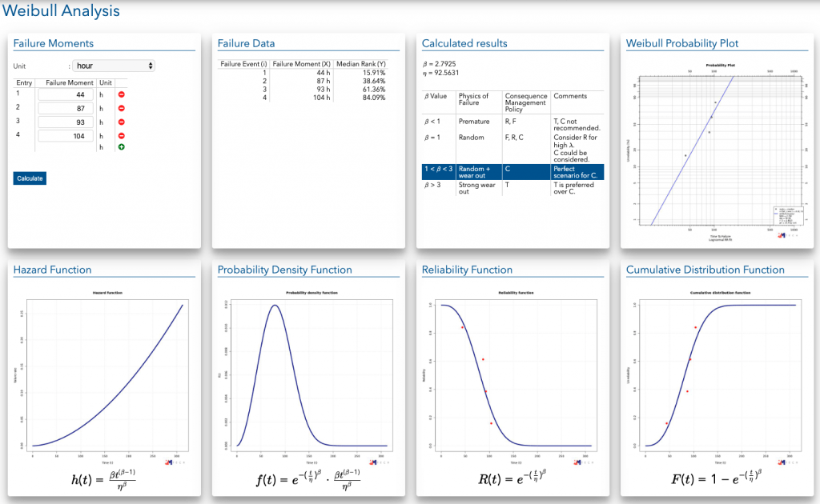Click the logo icon below Weibull Probability Plot
The height and width of the screenshot is (504, 820).
coord(781,234)
